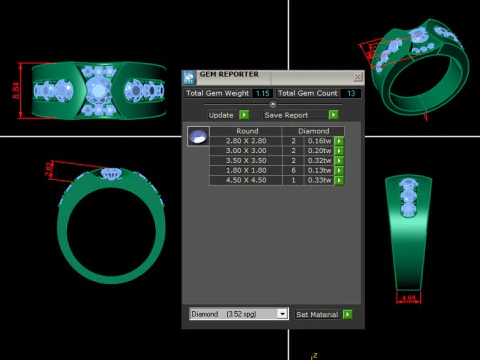Click the Update button
Viewport: 480px width, 360px height.
[221, 115]
